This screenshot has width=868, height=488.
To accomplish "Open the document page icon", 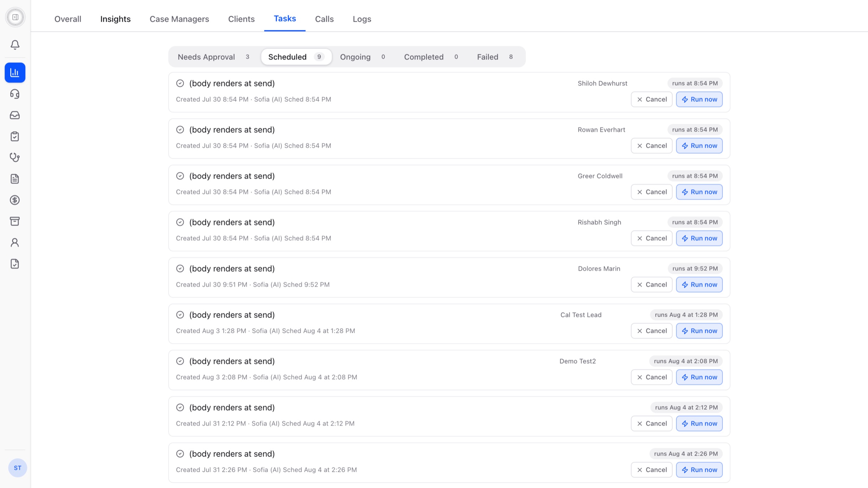I will point(15,179).
